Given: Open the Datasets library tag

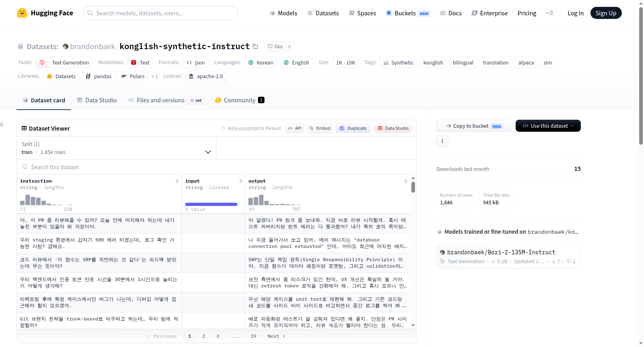Looking at the screenshot, I should pyautogui.click(x=61, y=76).
